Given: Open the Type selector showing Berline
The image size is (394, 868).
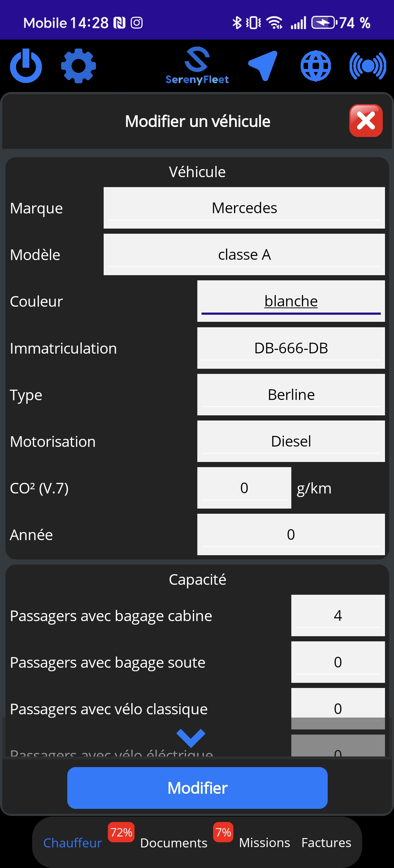Looking at the screenshot, I should pos(291,394).
